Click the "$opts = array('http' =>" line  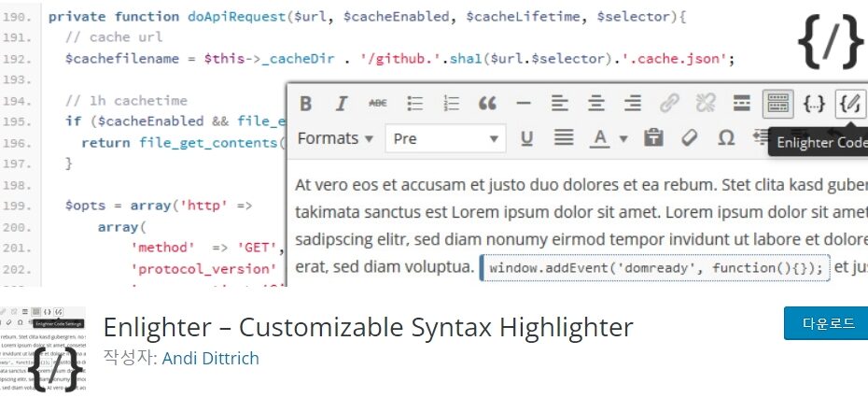point(159,206)
